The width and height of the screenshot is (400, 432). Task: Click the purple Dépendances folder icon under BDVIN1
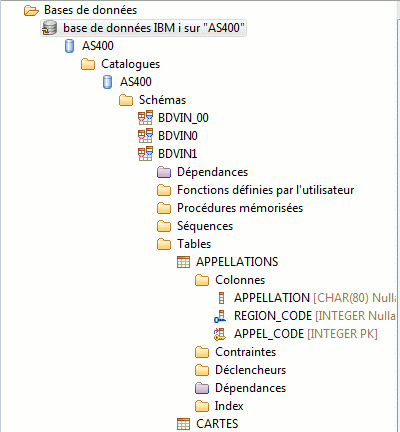[x=164, y=172]
